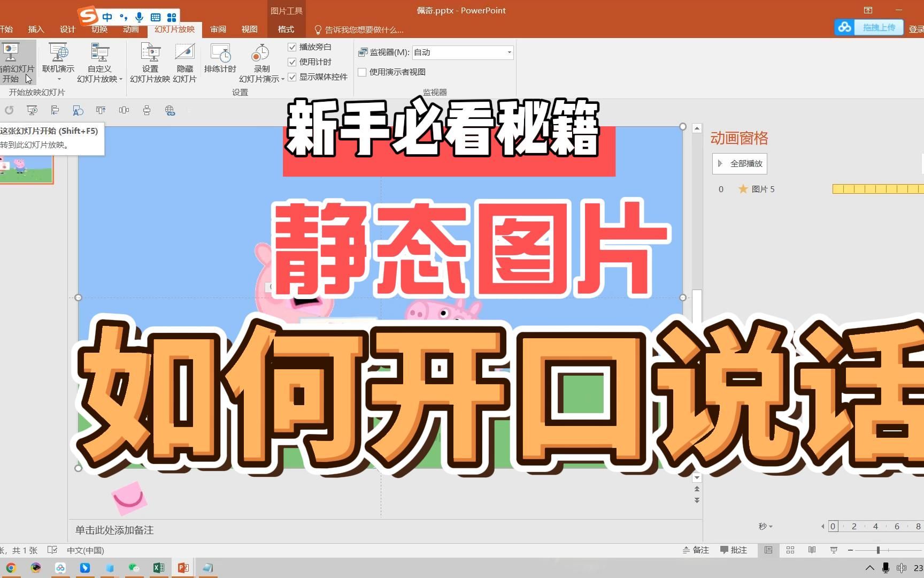Image resolution: width=924 pixels, height=578 pixels.
Task: Click distribute vertically quick access icon
Action: [147, 110]
